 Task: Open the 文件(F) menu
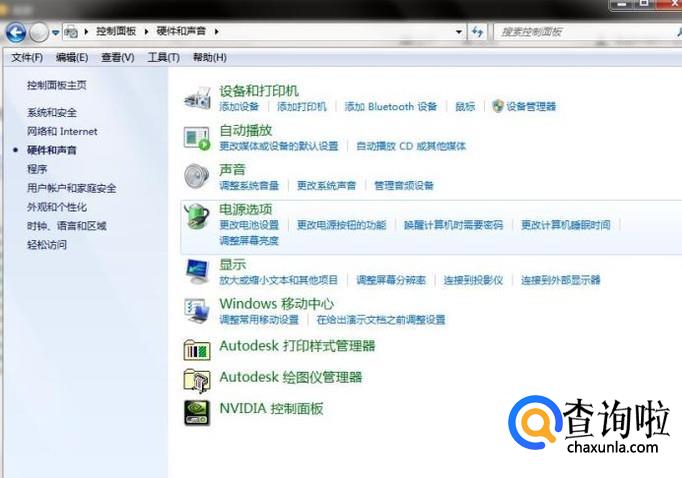[27, 57]
